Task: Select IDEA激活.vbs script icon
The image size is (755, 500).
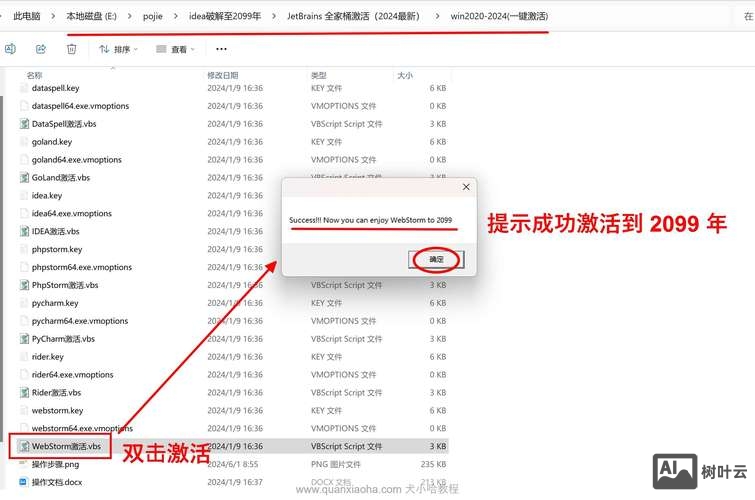Action: [x=24, y=231]
